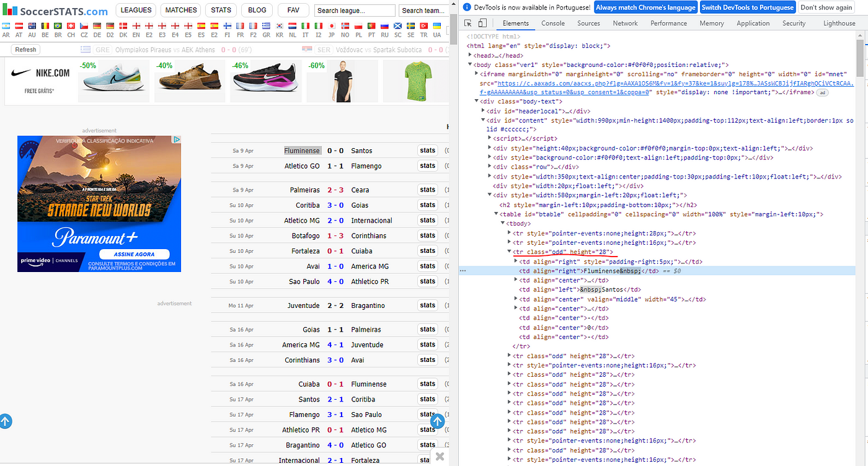Switch to the Console tab

pos(552,23)
